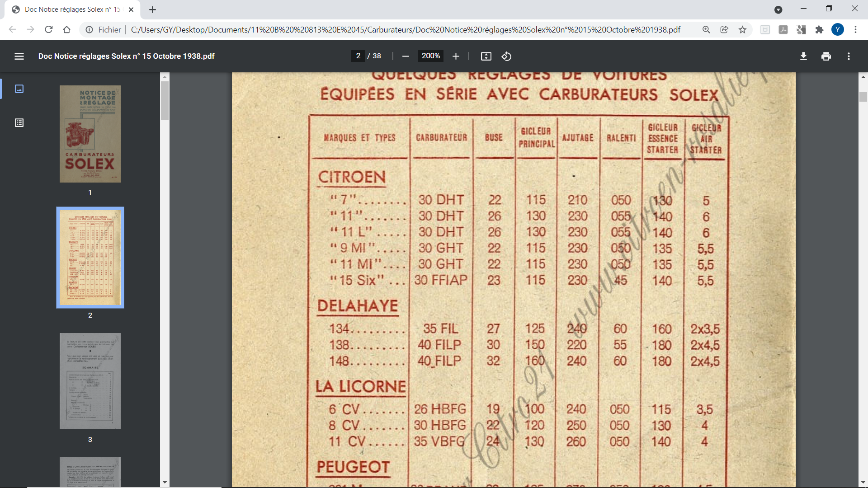
Task: Click the sidebar scrollbar down arrow
Action: pyautogui.click(x=165, y=483)
